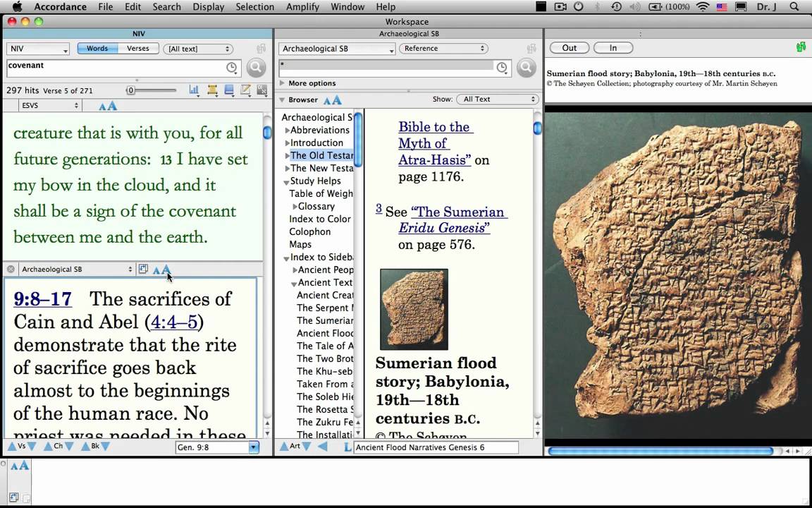Screen dimensions: 812x508
Task: Open the Display menu
Action: [x=208, y=7]
